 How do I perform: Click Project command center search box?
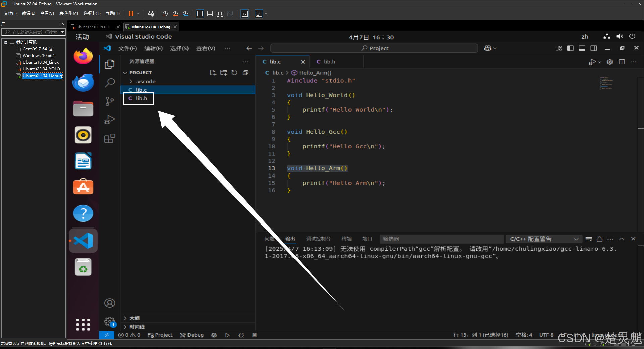[374, 48]
